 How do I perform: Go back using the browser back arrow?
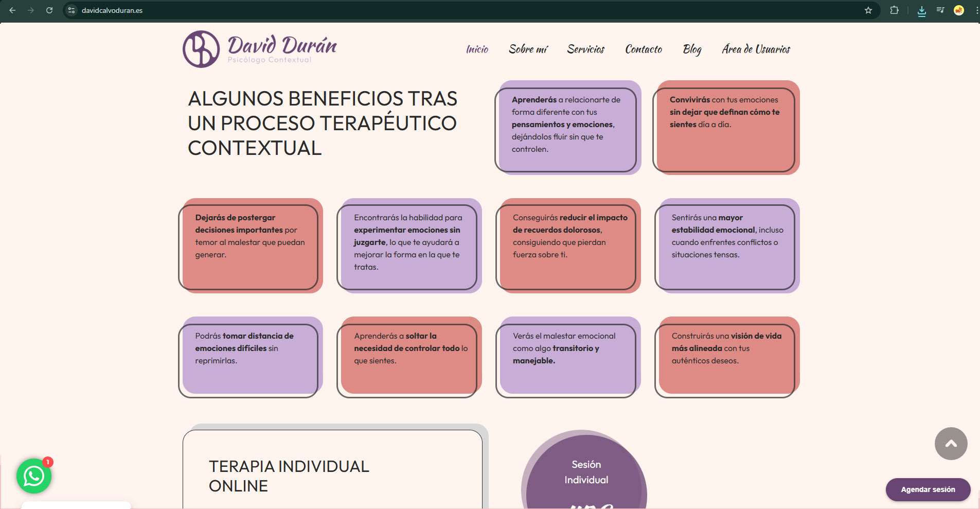[12, 10]
